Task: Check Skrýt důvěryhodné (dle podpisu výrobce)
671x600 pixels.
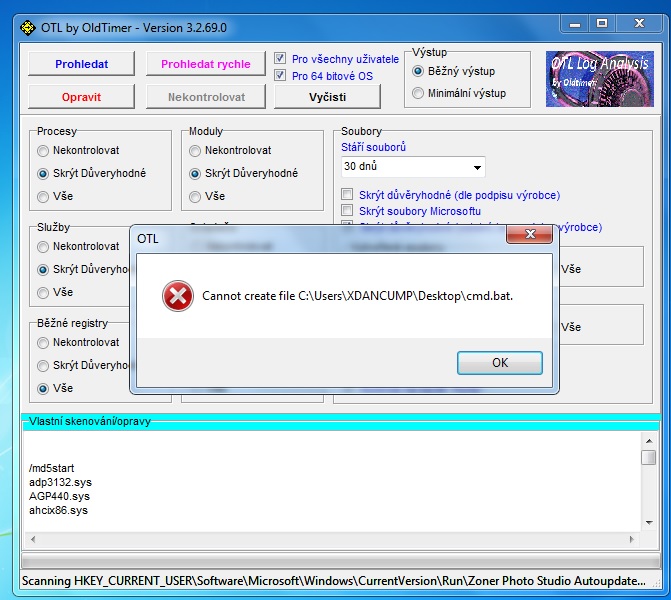Action: pos(348,195)
